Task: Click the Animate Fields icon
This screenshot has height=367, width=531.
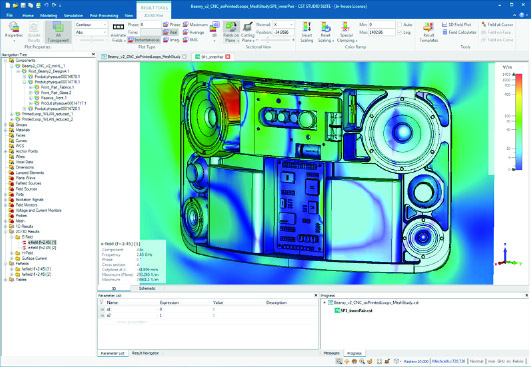Action: [x=118, y=32]
